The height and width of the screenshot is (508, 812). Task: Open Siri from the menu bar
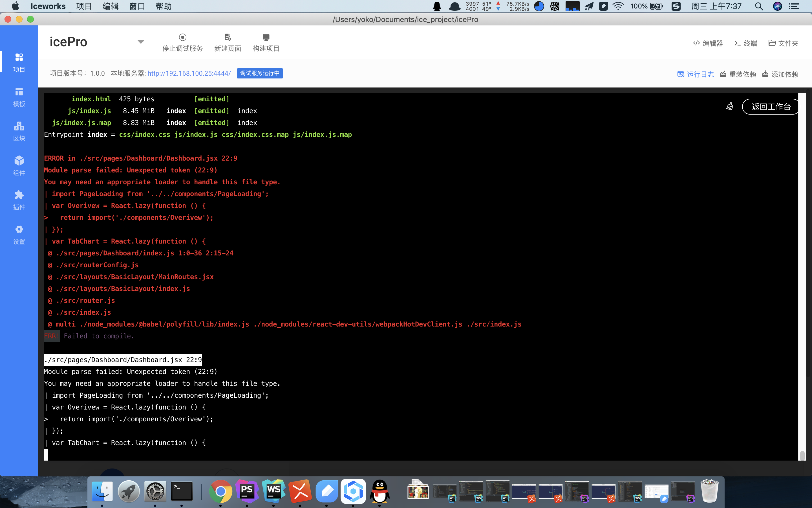coord(777,6)
